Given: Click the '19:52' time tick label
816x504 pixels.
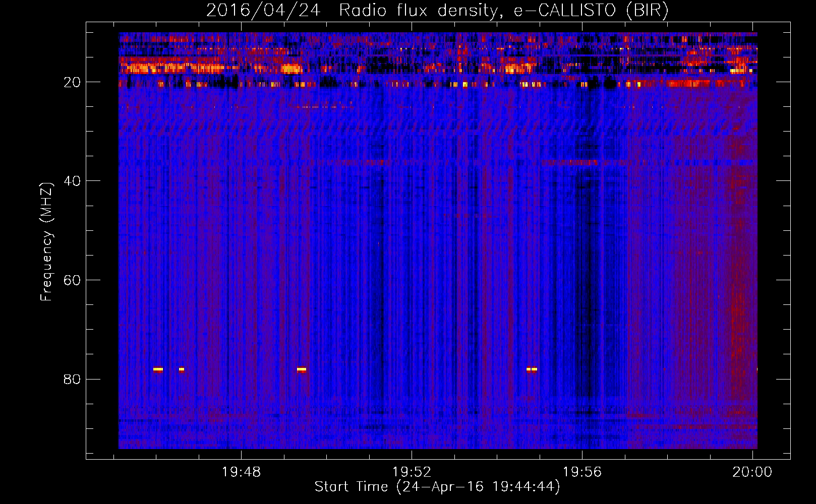Looking at the screenshot, I should point(412,472).
